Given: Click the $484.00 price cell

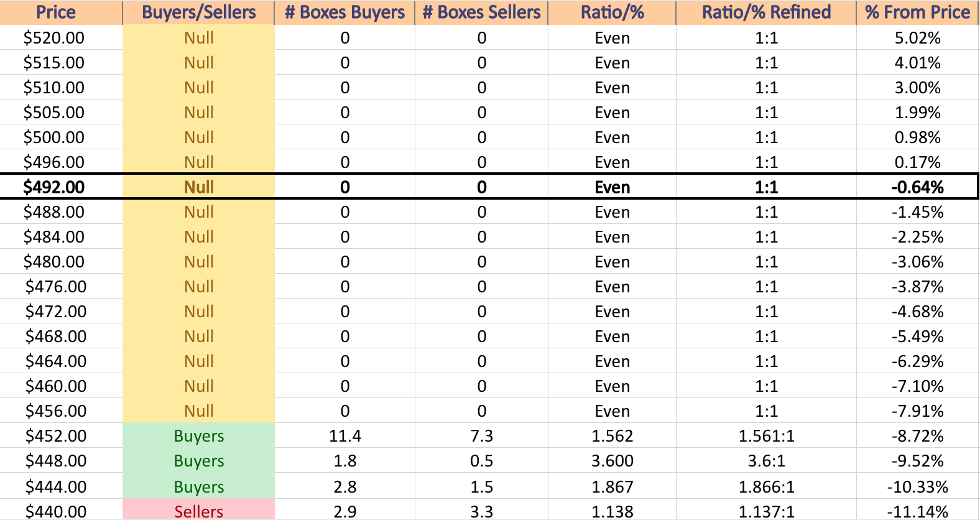Looking at the screenshot, I should [x=61, y=237].
